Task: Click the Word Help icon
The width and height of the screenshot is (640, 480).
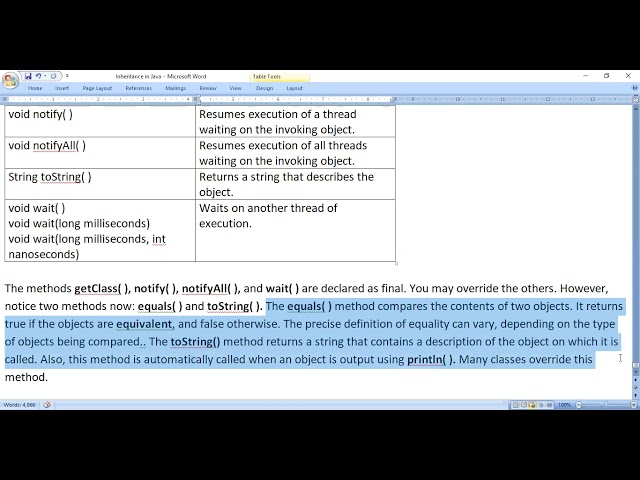Action: coord(635,88)
